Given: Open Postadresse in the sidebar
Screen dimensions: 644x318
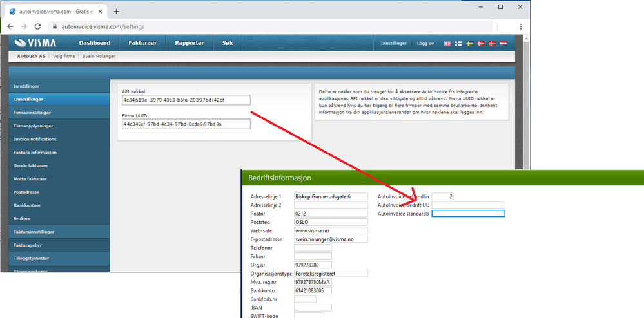Looking at the screenshot, I should coord(59,192).
